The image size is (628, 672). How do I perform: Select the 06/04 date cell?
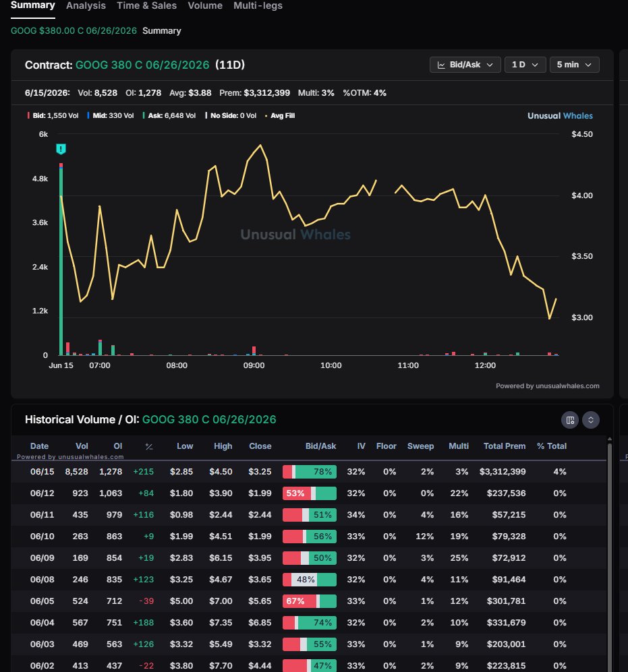click(x=42, y=623)
